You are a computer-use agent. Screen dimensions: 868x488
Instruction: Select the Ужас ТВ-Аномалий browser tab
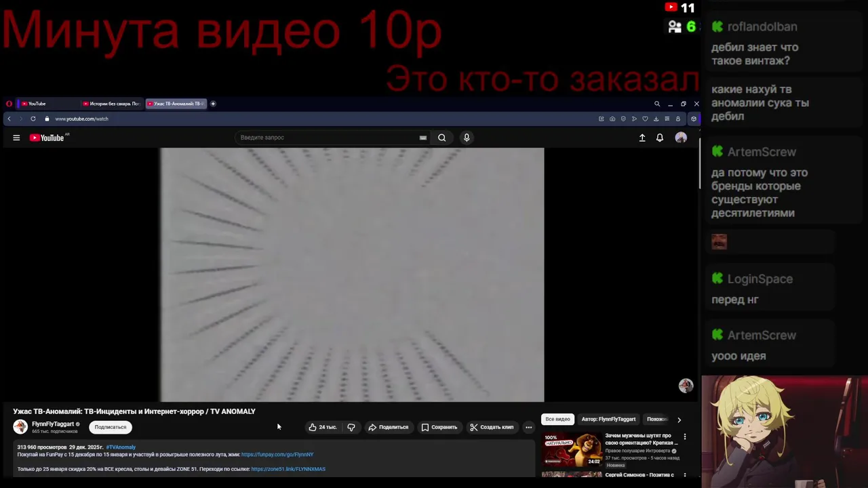click(x=176, y=104)
